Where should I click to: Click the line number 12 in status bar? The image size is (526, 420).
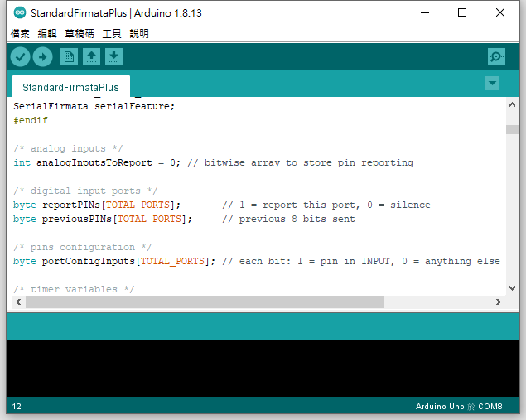(x=17, y=407)
